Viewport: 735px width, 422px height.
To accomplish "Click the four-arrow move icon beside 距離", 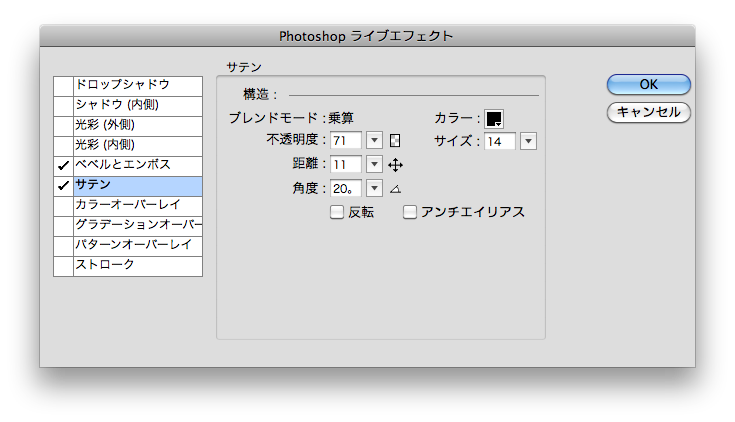I will point(395,165).
